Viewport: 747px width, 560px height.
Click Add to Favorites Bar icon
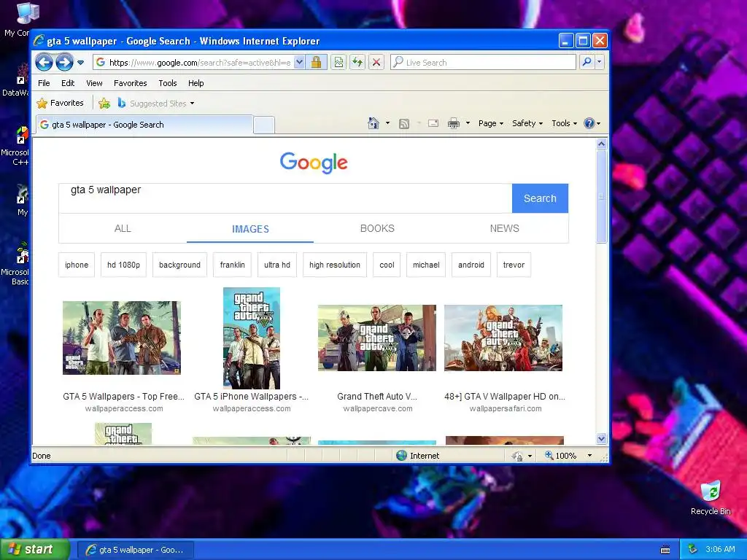(x=104, y=103)
